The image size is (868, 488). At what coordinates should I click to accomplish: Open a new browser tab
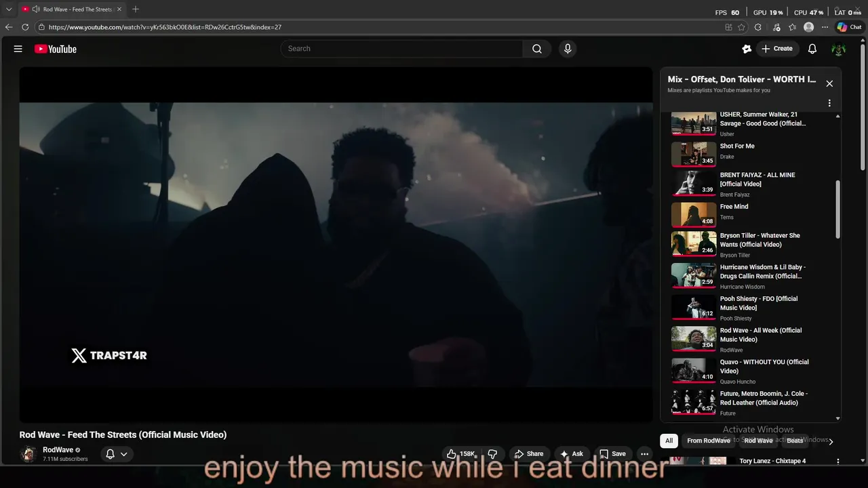click(x=136, y=9)
